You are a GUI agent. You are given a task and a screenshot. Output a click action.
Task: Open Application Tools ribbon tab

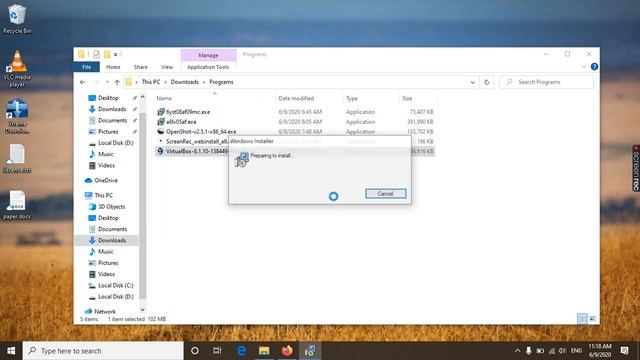pyautogui.click(x=208, y=67)
